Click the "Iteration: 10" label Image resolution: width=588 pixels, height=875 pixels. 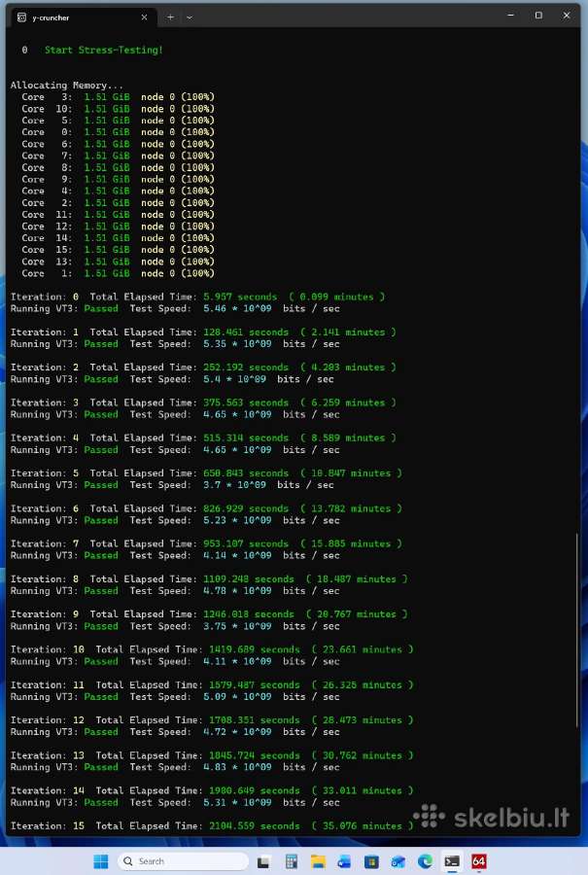click(48, 649)
